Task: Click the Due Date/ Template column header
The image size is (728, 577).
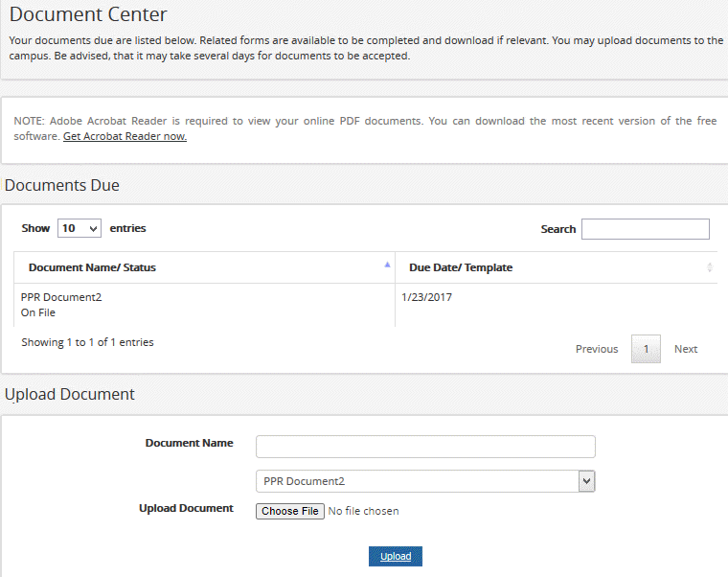Action: point(461,267)
